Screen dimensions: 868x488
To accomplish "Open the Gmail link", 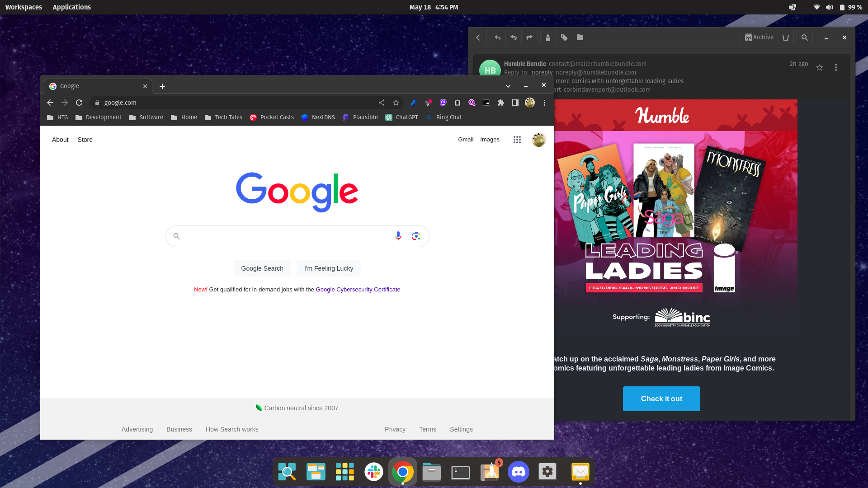I will pos(466,140).
